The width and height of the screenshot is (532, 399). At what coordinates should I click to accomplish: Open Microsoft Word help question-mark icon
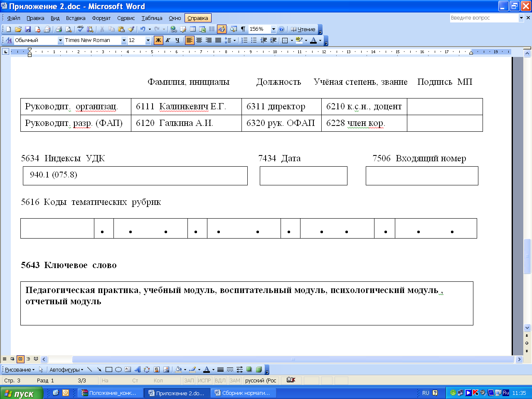coord(281,29)
